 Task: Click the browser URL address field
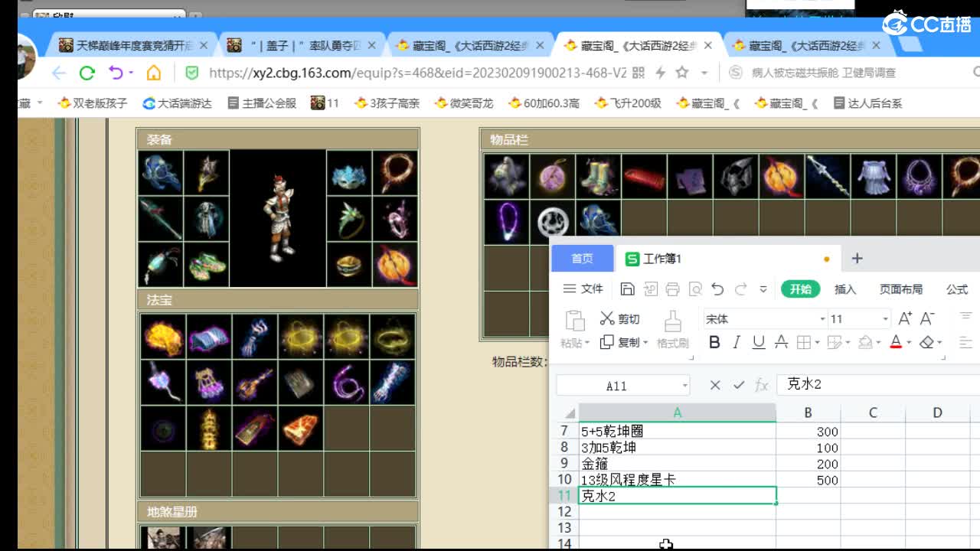[x=417, y=73]
